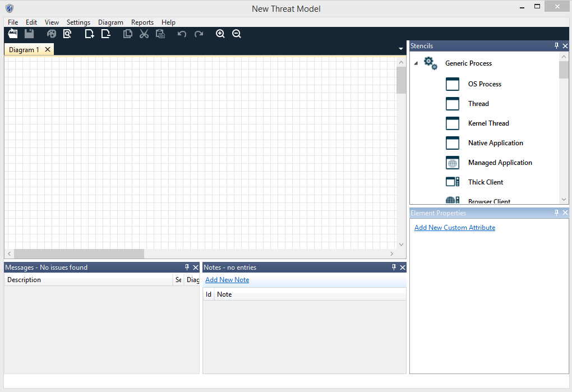Pin the Stencils panel
The height and width of the screenshot is (392, 572).
(556, 46)
